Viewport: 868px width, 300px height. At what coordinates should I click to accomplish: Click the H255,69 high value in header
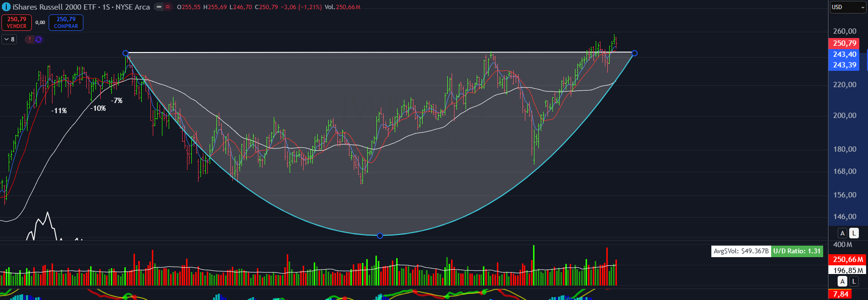click(x=215, y=7)
